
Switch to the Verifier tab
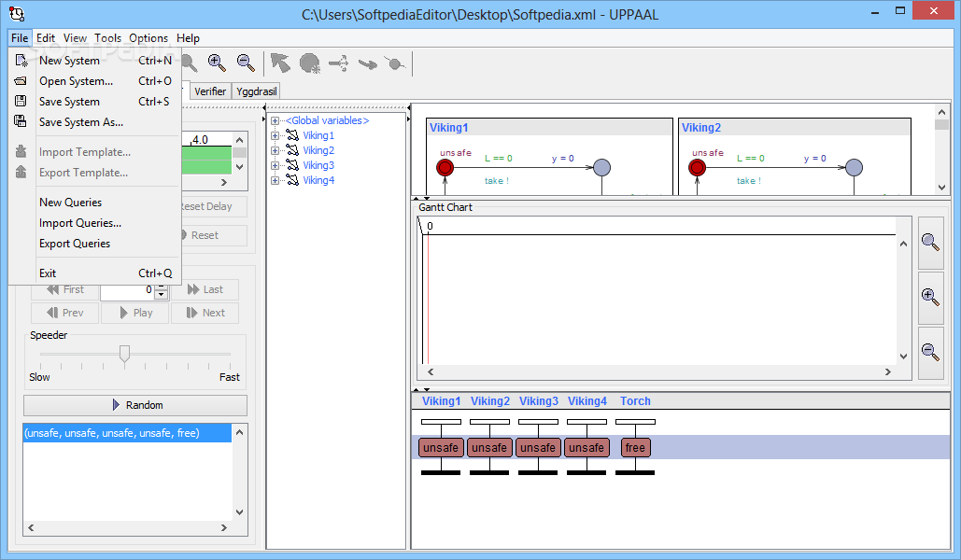tap(210, 91)
